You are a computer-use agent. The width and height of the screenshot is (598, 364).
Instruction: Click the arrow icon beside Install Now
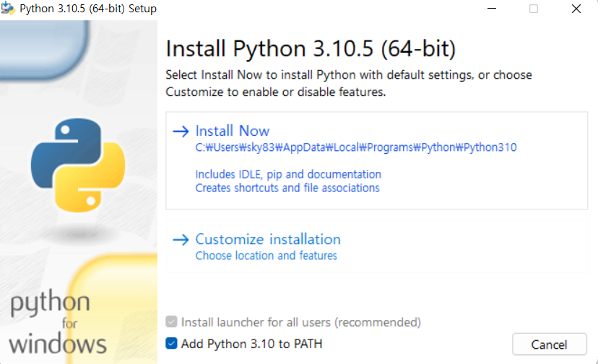[x=181, y=131]
